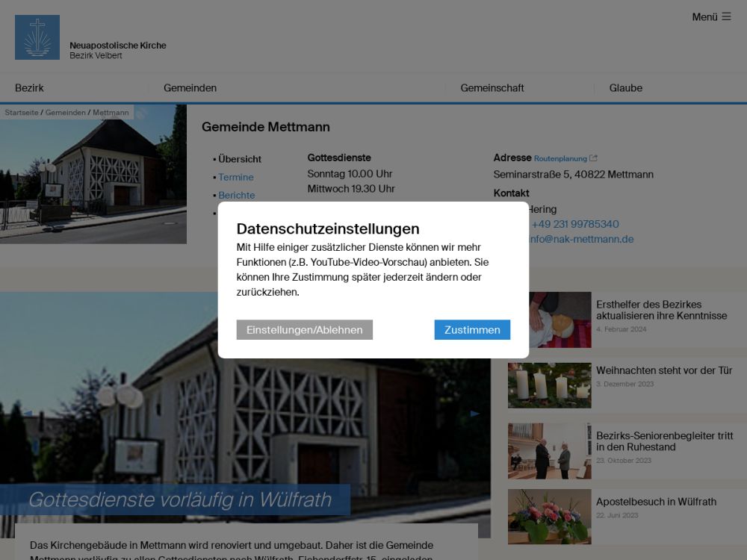Advance slideshow with the right arrow
Image resolution: width=747 pixels, height=560 pixels.
[475, 414]
